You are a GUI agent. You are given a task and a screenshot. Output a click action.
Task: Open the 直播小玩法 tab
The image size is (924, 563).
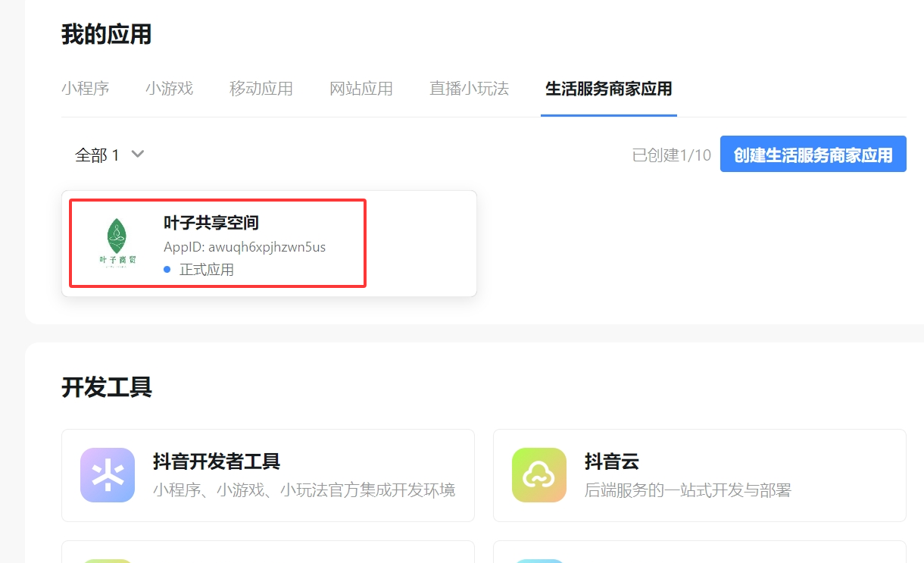point(470,89)
